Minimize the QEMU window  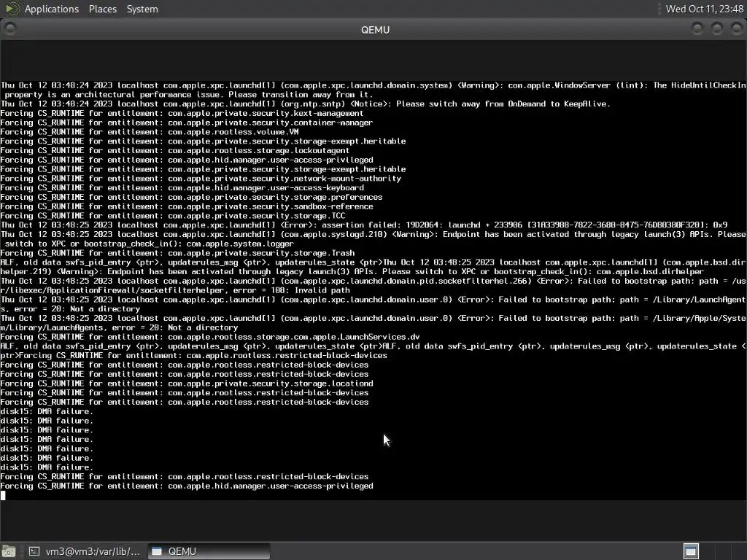coord(697,29)
